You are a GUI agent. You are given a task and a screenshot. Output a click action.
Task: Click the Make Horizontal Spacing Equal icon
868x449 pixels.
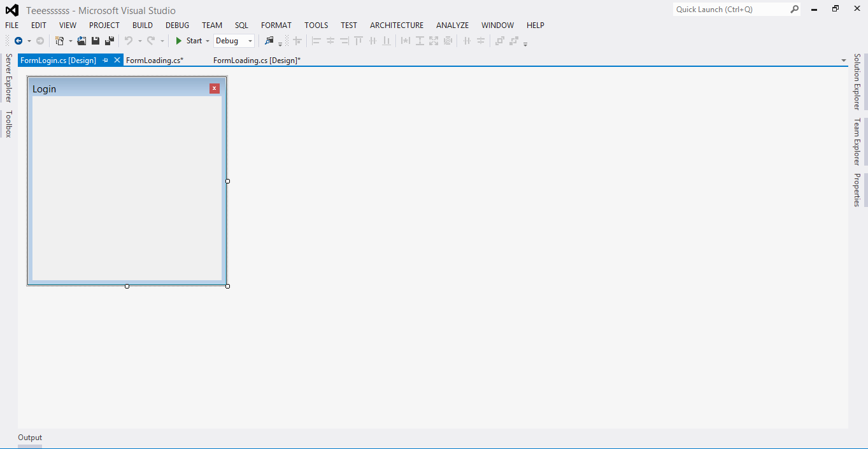pyautogui.click(x=467, y=40)
